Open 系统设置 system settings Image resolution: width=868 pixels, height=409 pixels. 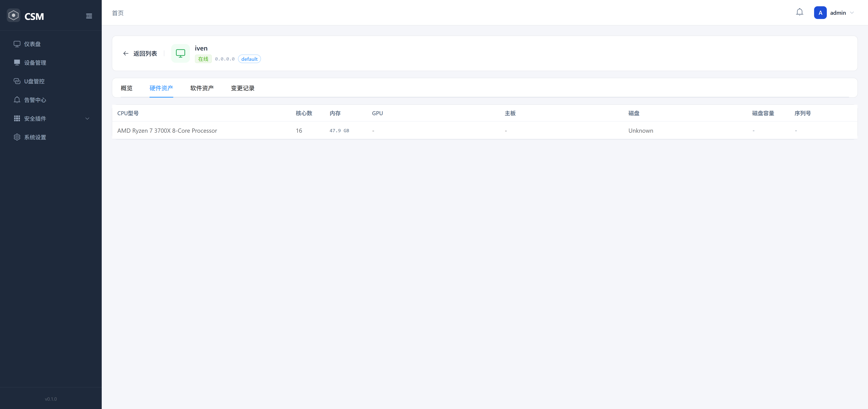[x=35, y=137]
